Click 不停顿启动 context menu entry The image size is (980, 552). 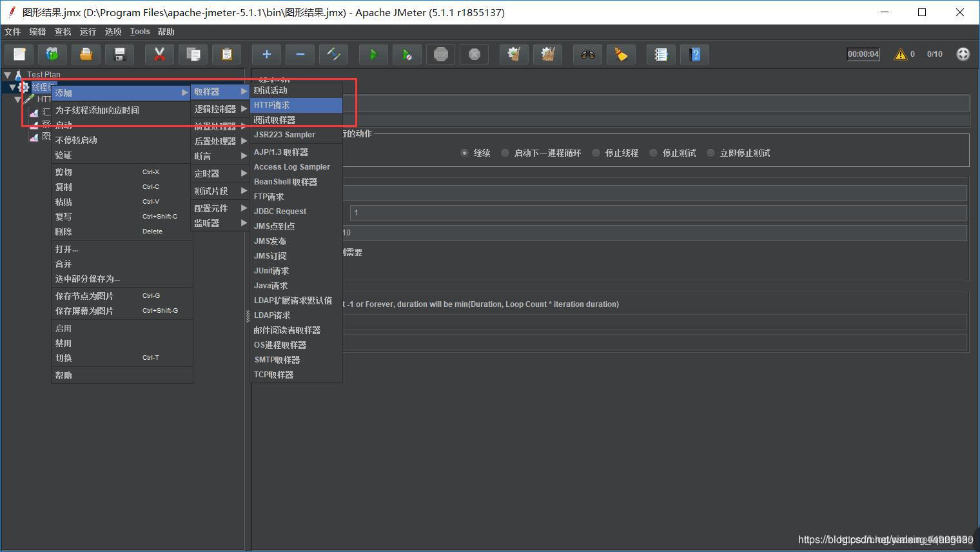click(122, 140)
